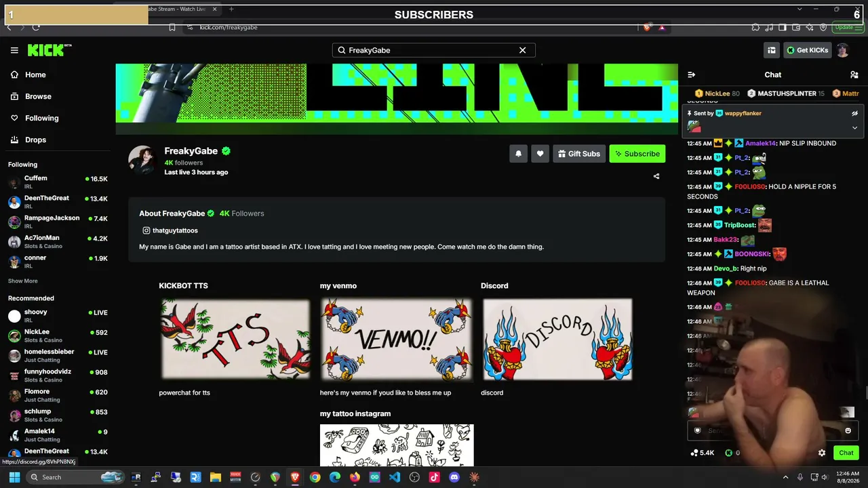Open recommended channel schlump
868x488 pixels.
tap(58, 415)
